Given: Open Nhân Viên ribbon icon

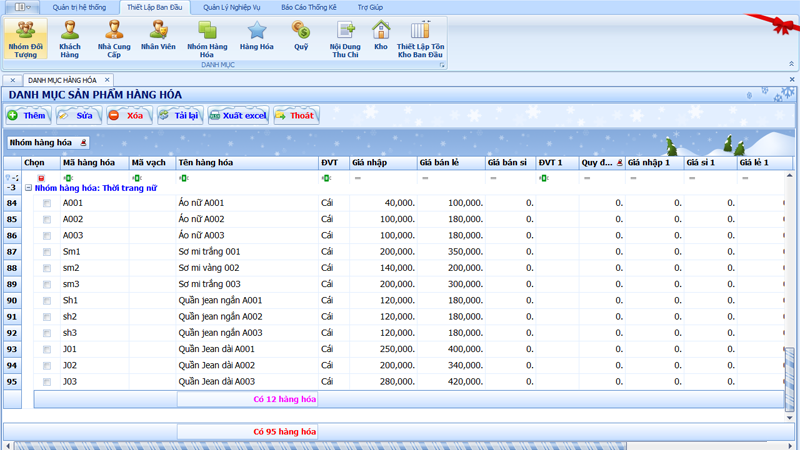Looking at the screenshot, I should pyautogui.click(x=158, y=36).
